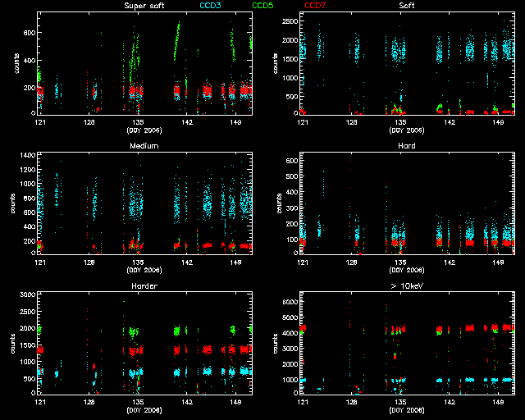Select the Soft plot title
Viewport: 525px width, 420px height.
(406, 6)
